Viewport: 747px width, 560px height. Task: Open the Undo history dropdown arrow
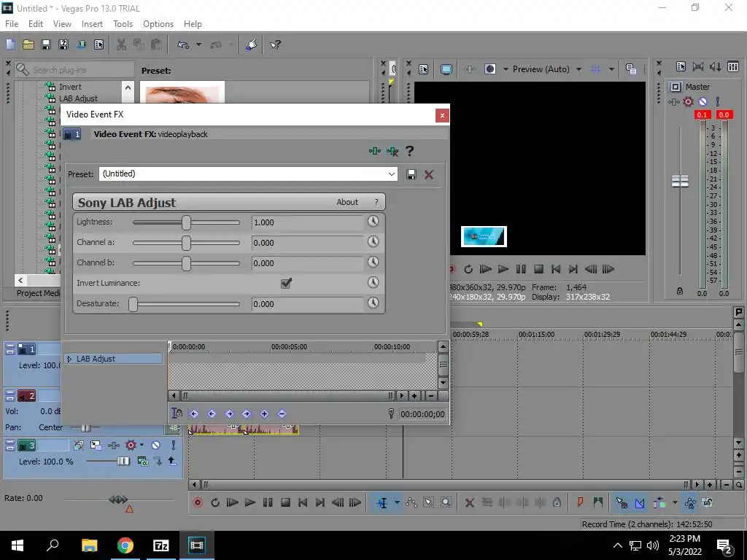(x=198, y=44)
